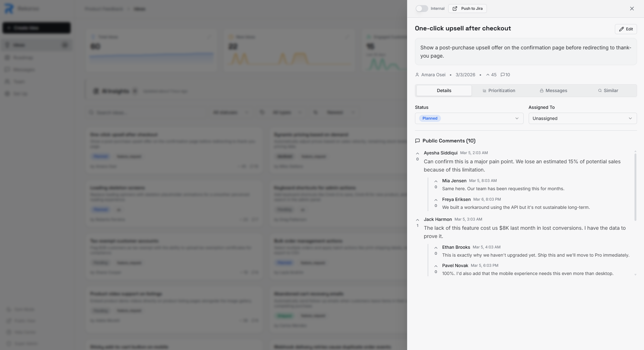Image resolution: width=644 pixels, height=350 pixels.
Task: Click the comment bubble icon showing 10
Action: (505, 75)
